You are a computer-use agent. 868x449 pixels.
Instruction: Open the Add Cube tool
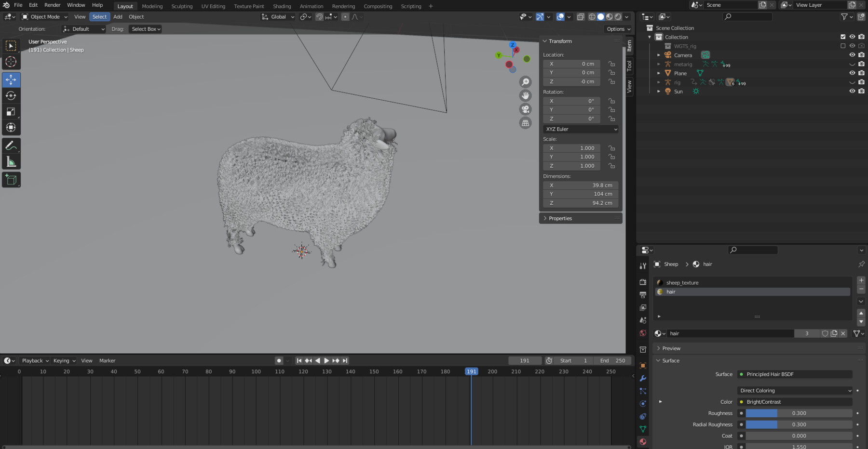click(11, 179)
